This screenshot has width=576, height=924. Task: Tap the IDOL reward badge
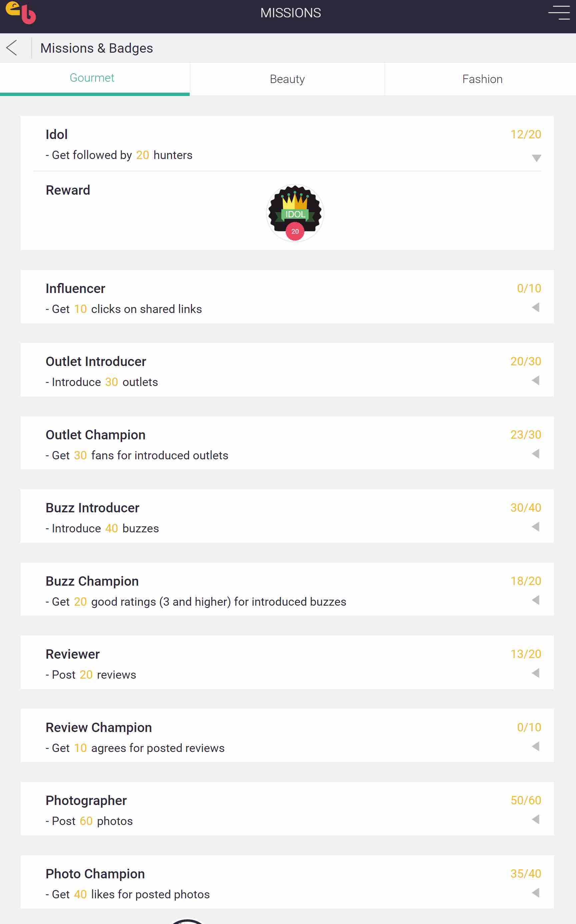tap(295, 213)
